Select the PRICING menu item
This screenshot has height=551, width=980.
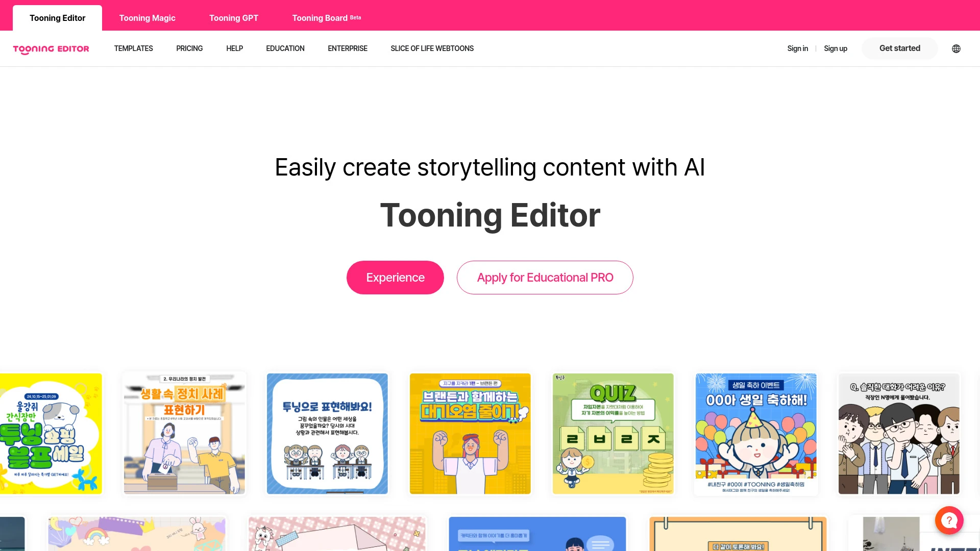pyautogui.click(x=189, y=48)
